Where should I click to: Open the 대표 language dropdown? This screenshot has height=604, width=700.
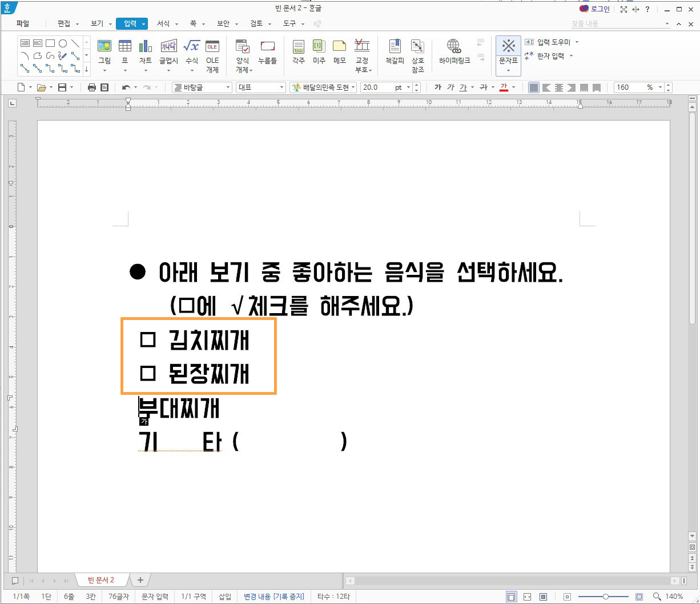260,87
